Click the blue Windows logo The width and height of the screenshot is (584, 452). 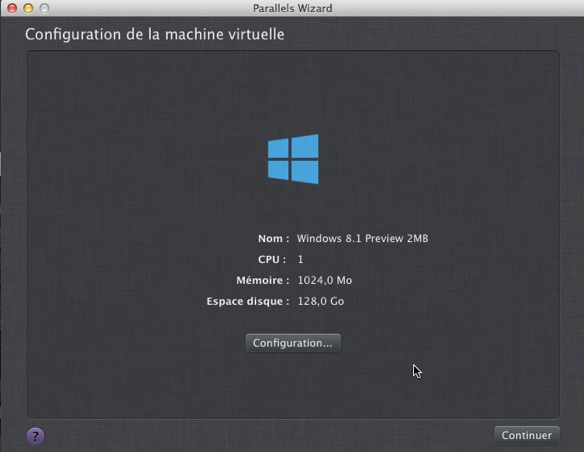(293, 159)
